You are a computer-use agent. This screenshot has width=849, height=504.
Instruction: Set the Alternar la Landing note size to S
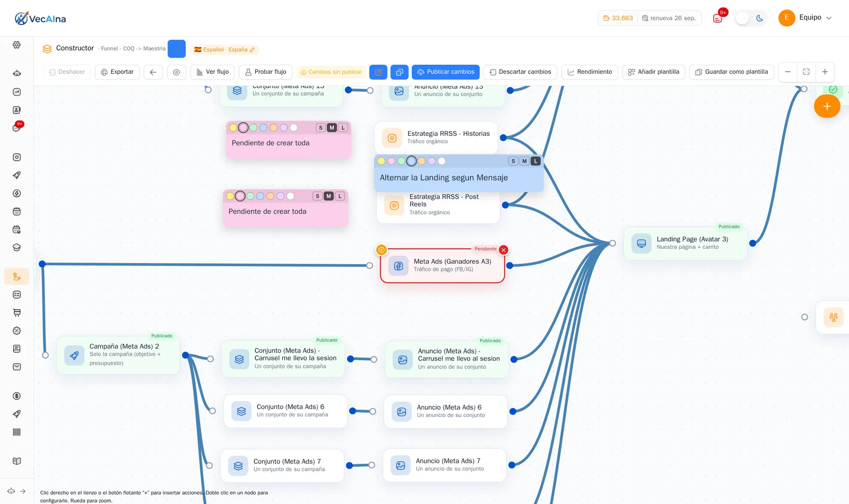click(513, 161)
